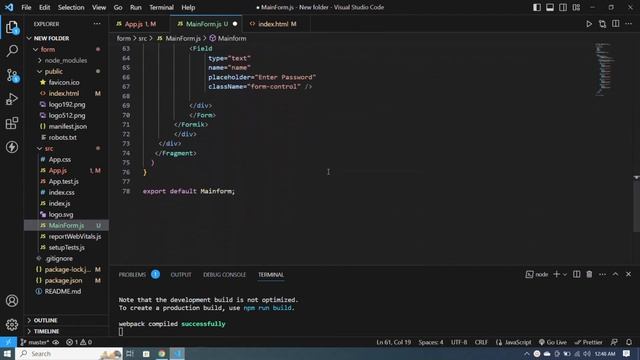Screen dimensions: 640x360
Task: Click the feedback icon in status bar
Action: 614,342
